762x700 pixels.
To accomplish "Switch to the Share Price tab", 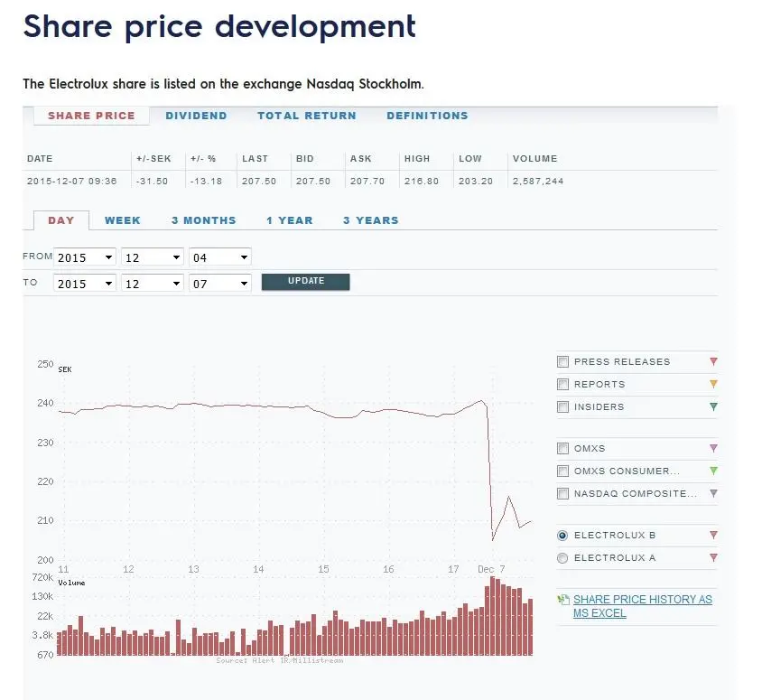I will coord(91,116).
